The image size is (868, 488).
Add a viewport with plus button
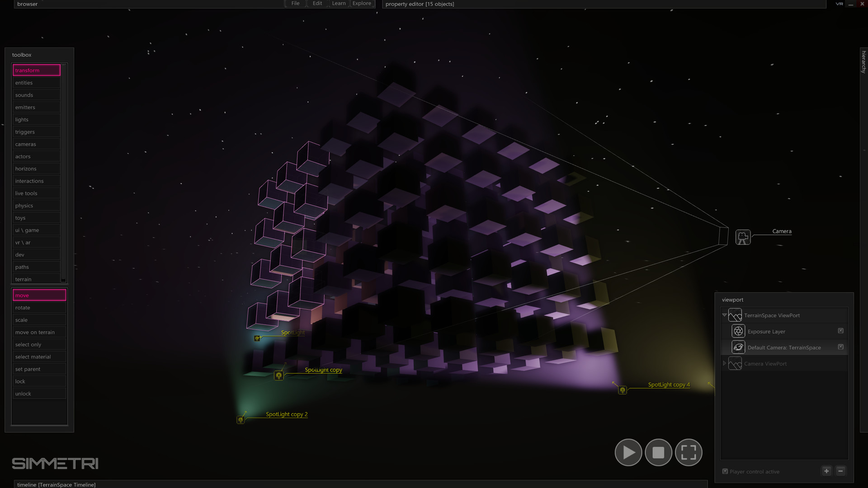tap(826, 471)
